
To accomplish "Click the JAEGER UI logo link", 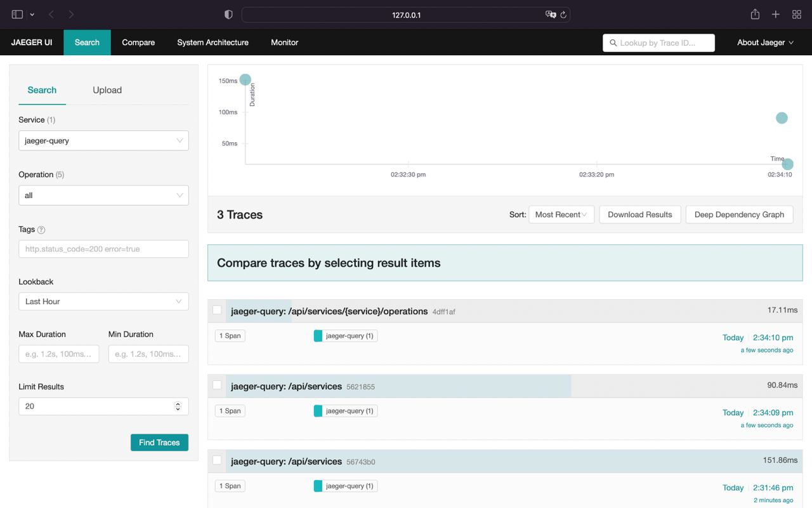I will tap(32, 43).
